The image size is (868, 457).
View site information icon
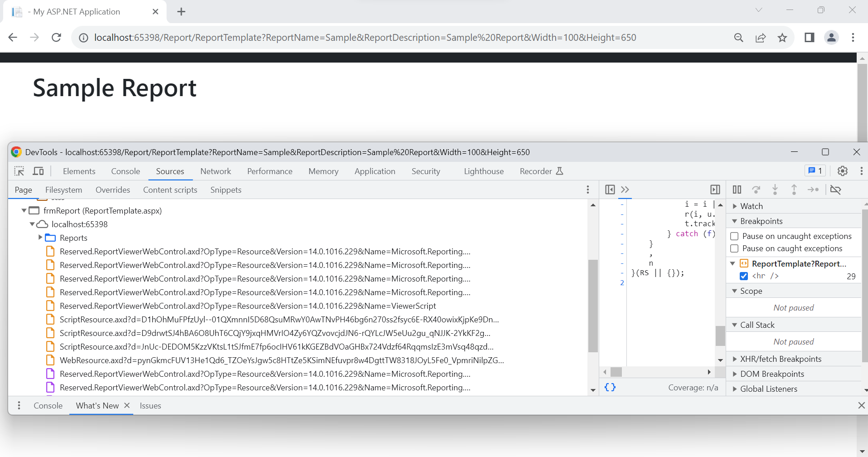83,38
